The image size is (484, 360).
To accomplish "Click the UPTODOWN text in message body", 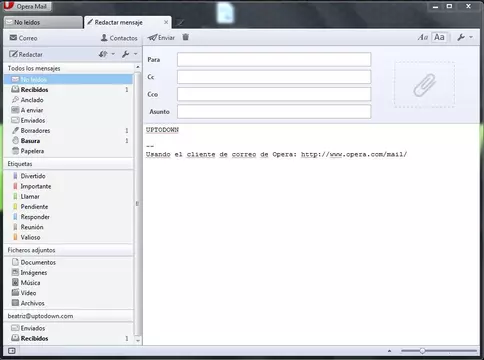I will coord(162,130).
